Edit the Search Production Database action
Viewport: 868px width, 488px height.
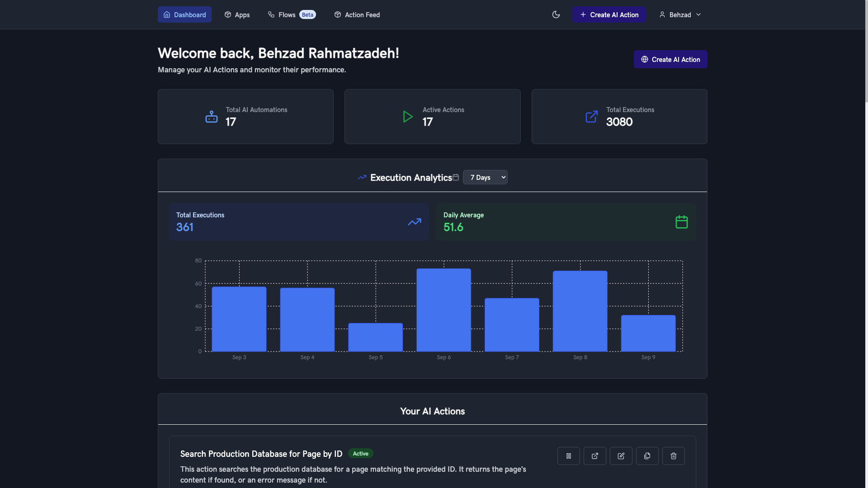(x=621, y=456)
